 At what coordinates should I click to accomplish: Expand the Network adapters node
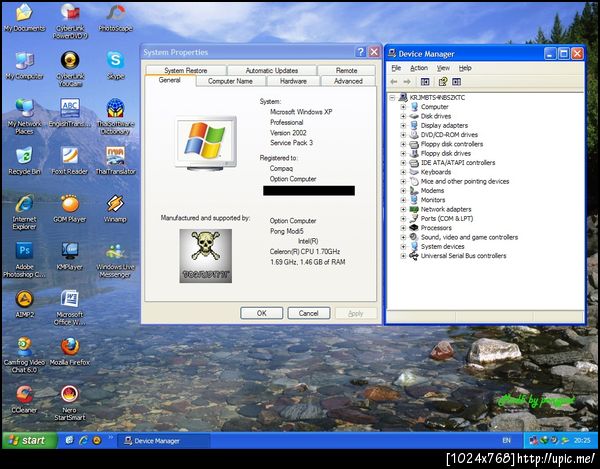coord(403,209)
